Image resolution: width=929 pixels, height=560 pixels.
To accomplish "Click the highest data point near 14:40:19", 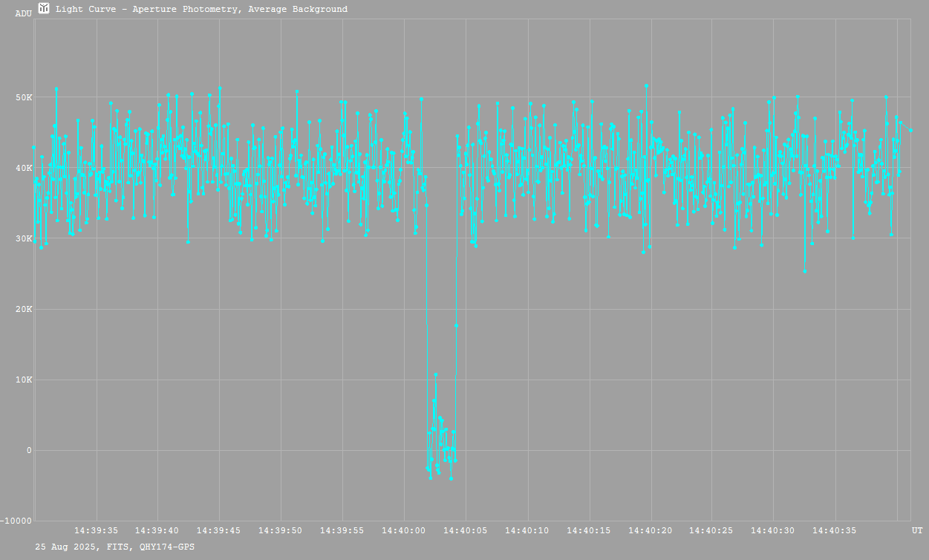I will 647,85.
